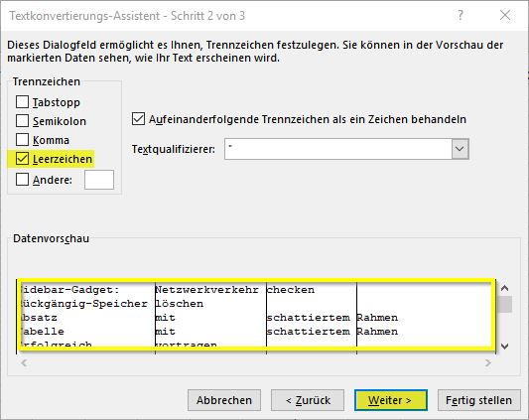Tick the Komma checkbox
The width and height of the screenshot is (529, 420).
[22, 139]
